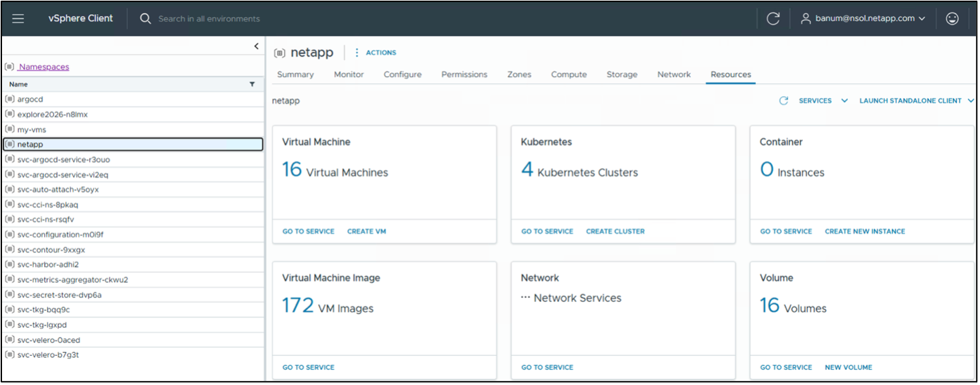Click the namespace icon beside my-vms

click(10, 129)
